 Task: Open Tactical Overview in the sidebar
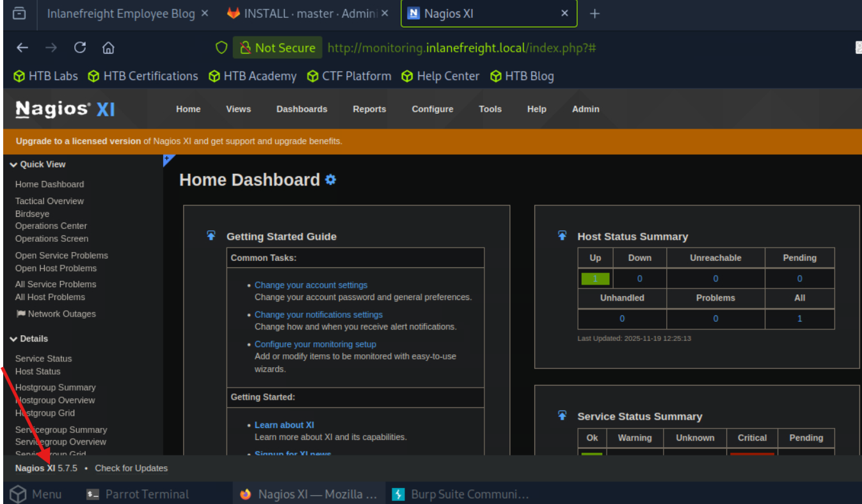click(49, 201)
